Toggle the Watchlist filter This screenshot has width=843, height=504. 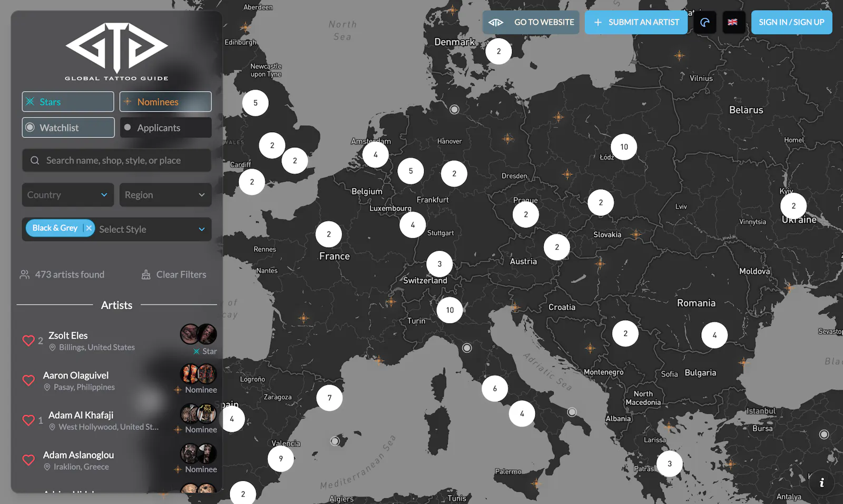68,127
